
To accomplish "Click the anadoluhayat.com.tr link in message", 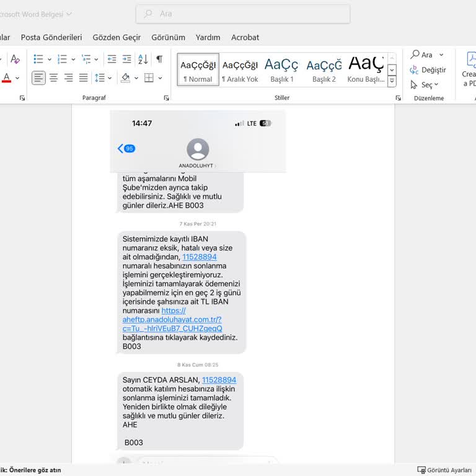I will [x=172, y=319].
